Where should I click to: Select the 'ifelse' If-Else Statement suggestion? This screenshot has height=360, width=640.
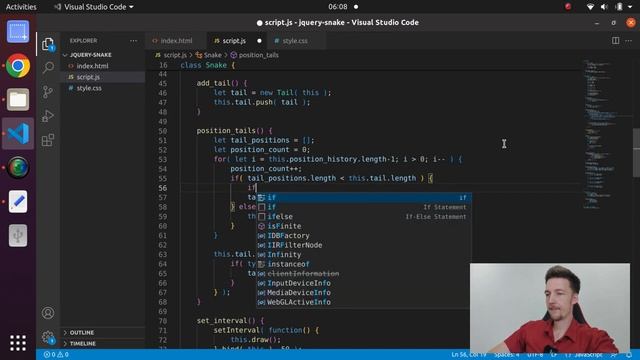click(x=363, y=217)
